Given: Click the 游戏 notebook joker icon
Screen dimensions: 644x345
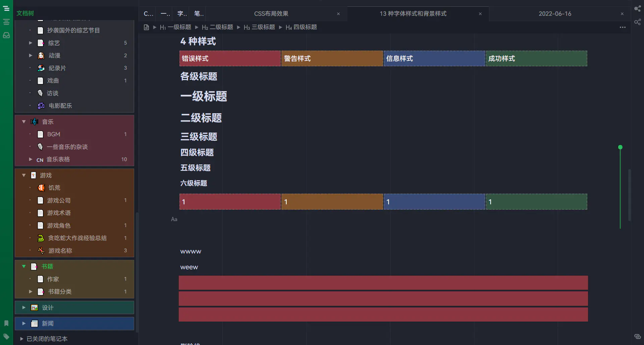Looking at the screenshot, I should click(x=34, y=175).
